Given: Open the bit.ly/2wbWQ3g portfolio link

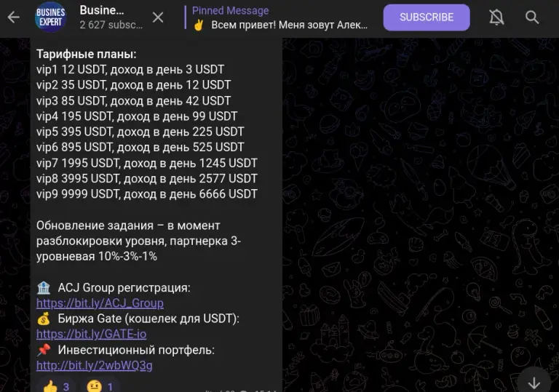Looking at the screenshot, I should coord(94,365).
